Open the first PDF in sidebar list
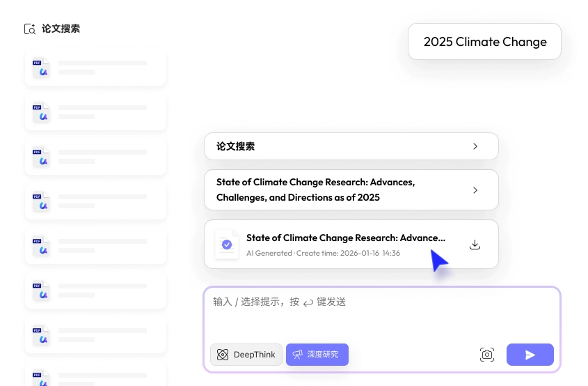The height and width of the screenshot is (386, 588). (x=95, y=68)
